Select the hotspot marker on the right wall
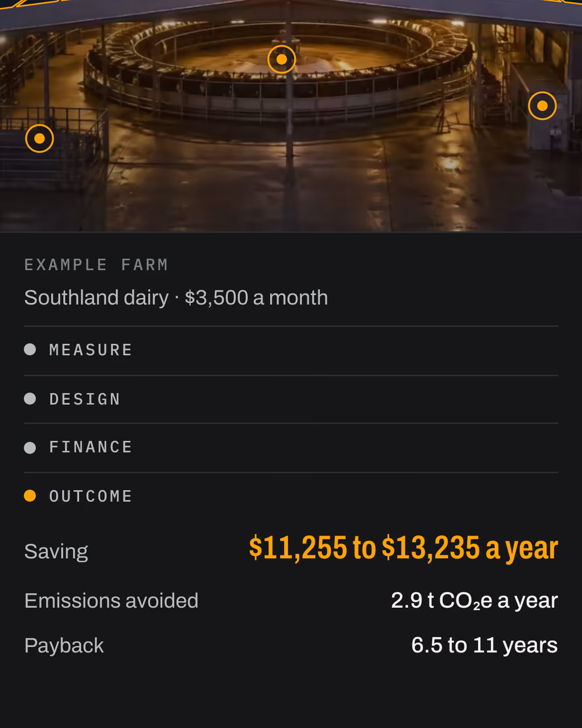The width and height of the screenshot is (582, 728). click(x=542, y=106)
